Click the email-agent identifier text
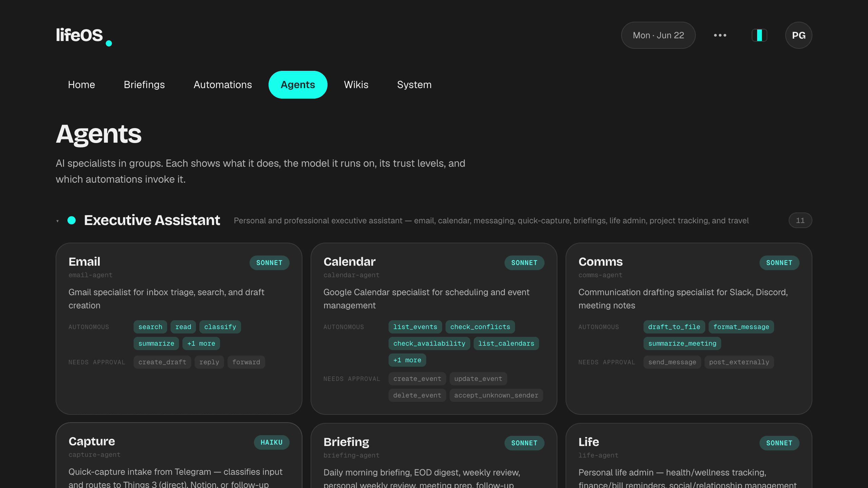Viewport: 868px width, 488px height. click(90, 275)
